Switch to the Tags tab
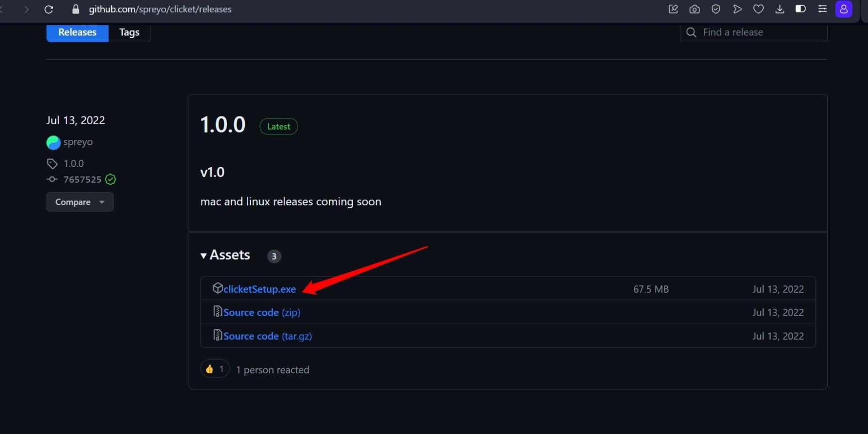This screenshot has height=434, width=868. pyautogui.click(x=129, y=33)
